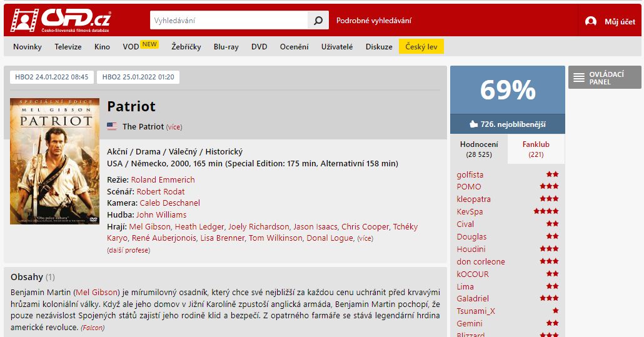Open Žebříčky in the navigation menu
The image size is (644, 337).
tap(186, 47)
